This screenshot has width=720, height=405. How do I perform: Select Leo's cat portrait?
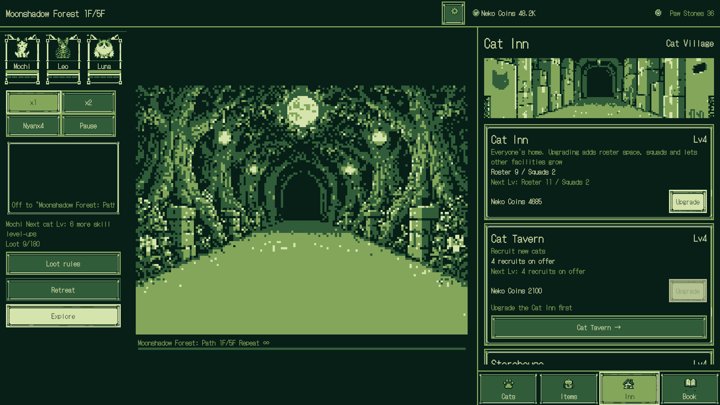pyautogui.click(x=63, y=59)
